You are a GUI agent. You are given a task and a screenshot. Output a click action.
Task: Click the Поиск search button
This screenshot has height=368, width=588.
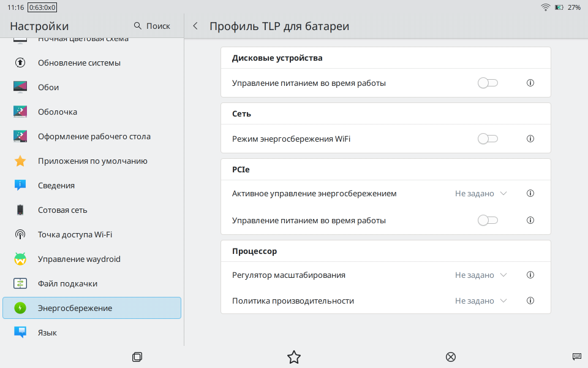tap(152, 26)
